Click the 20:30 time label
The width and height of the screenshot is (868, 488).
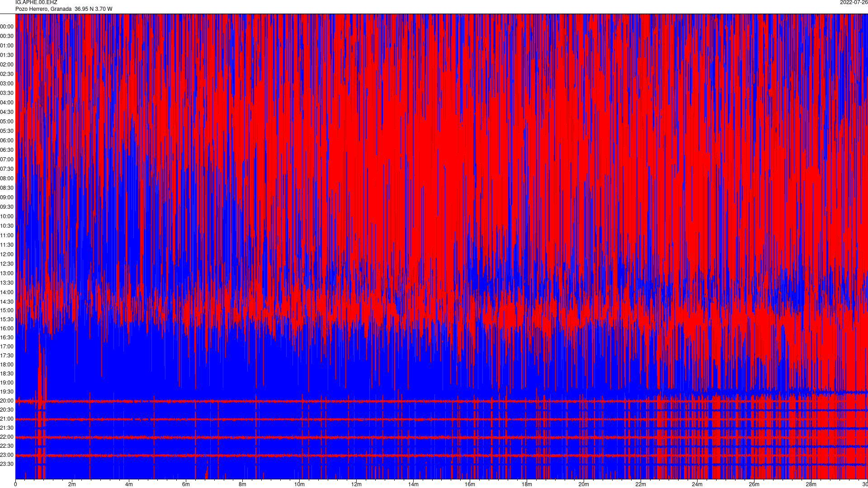click(x=7, y=410)
